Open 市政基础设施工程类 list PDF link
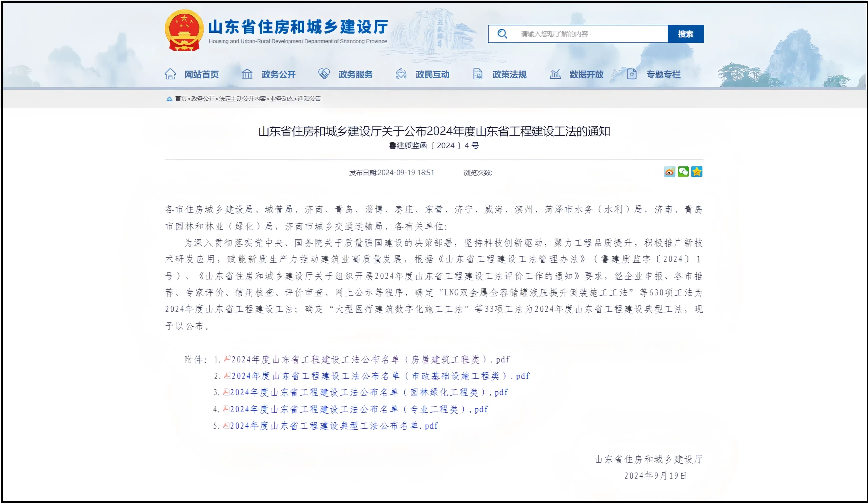 [x=381, y=376]
